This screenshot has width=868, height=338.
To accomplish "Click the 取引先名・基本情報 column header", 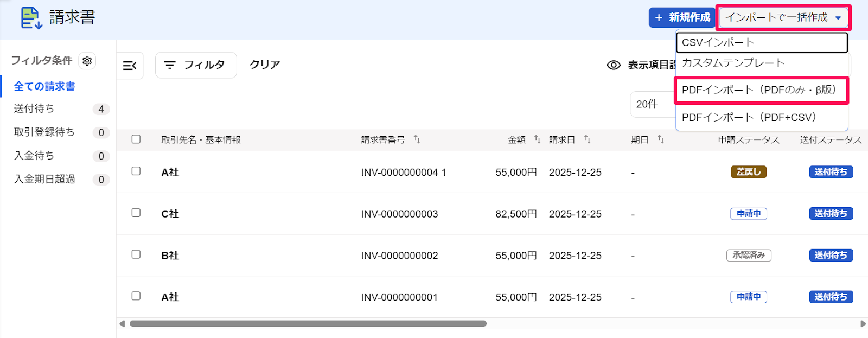I will pyautogui.click(x=201, y=140).
